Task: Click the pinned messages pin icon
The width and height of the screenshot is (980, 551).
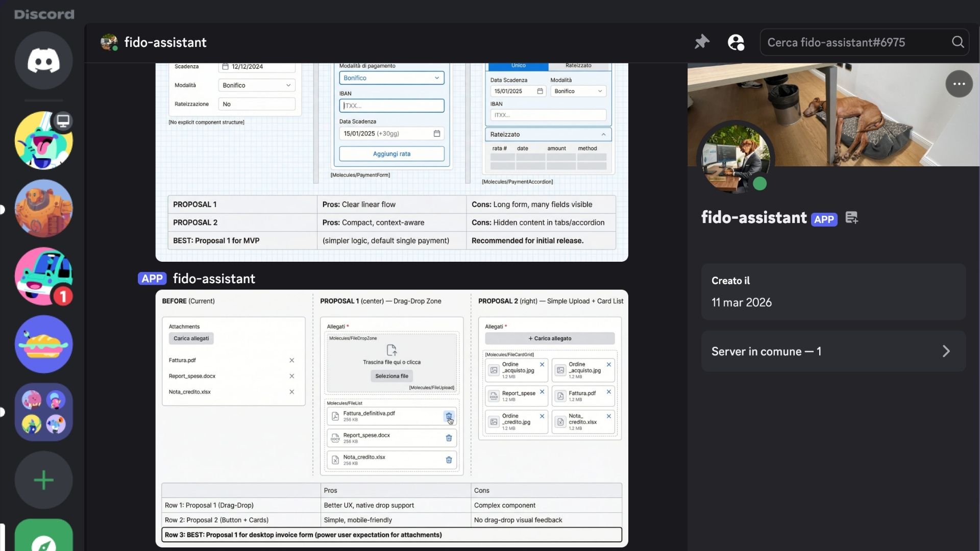Action: click(702, 42)
